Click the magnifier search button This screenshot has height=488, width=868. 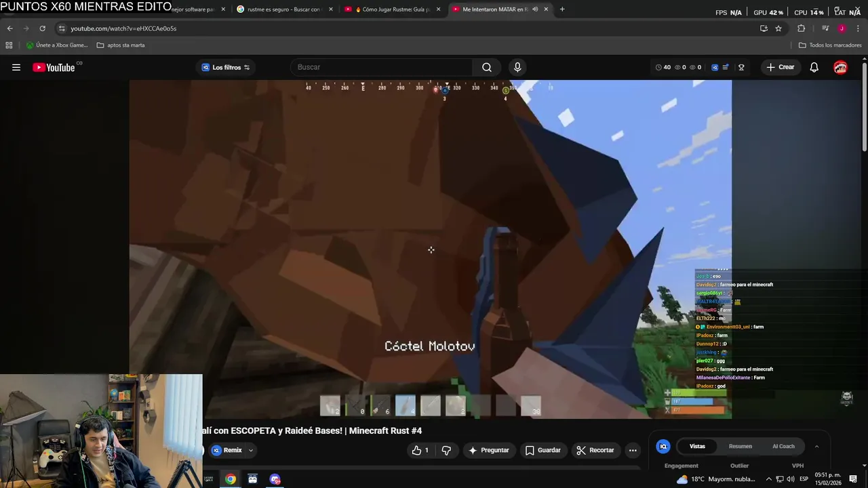click(487, 67)
